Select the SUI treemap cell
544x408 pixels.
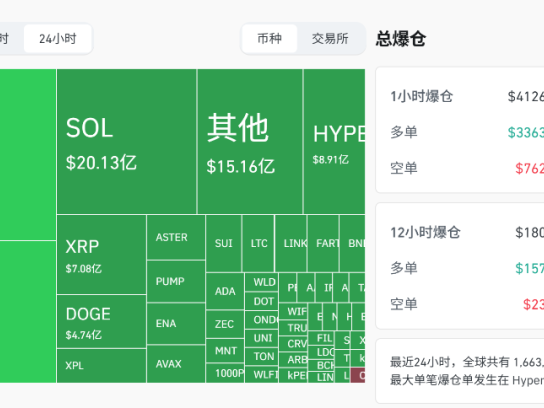point(224,243)
